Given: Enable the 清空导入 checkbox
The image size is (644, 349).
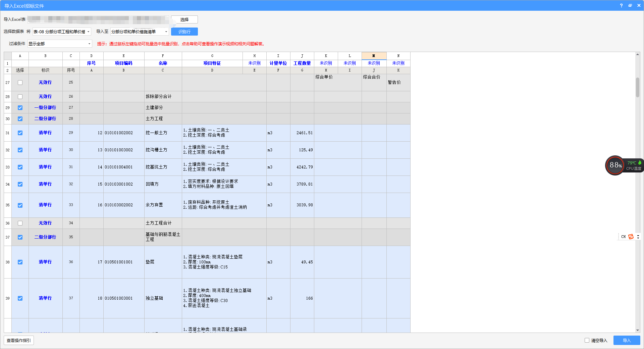Looking at the screenshot, I should click(587, 340).
